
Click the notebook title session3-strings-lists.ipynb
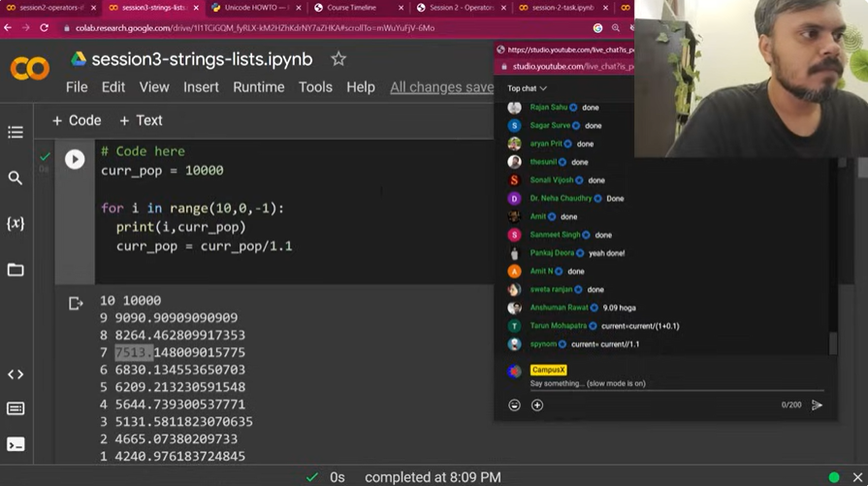pyautogui.click(x=202, y=59)
